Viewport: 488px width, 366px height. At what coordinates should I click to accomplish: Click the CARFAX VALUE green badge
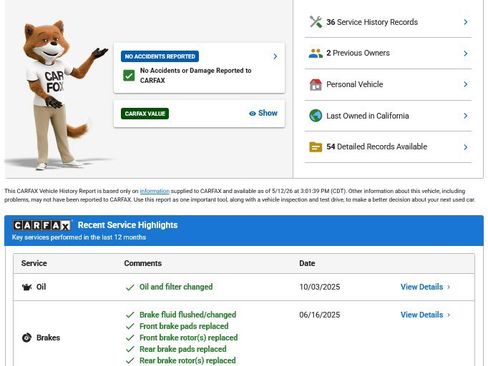coord(145,114)
